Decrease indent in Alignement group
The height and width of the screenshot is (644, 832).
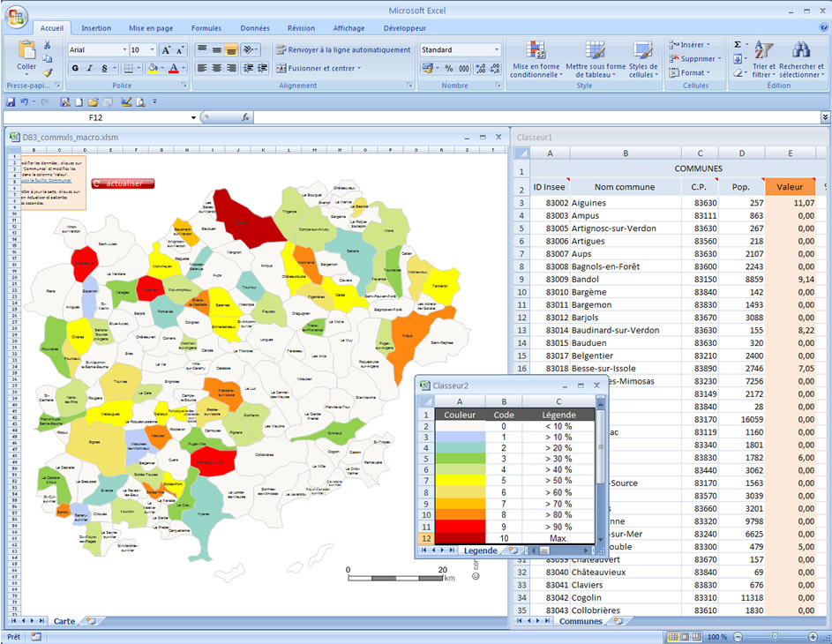(x=248, y=68)
